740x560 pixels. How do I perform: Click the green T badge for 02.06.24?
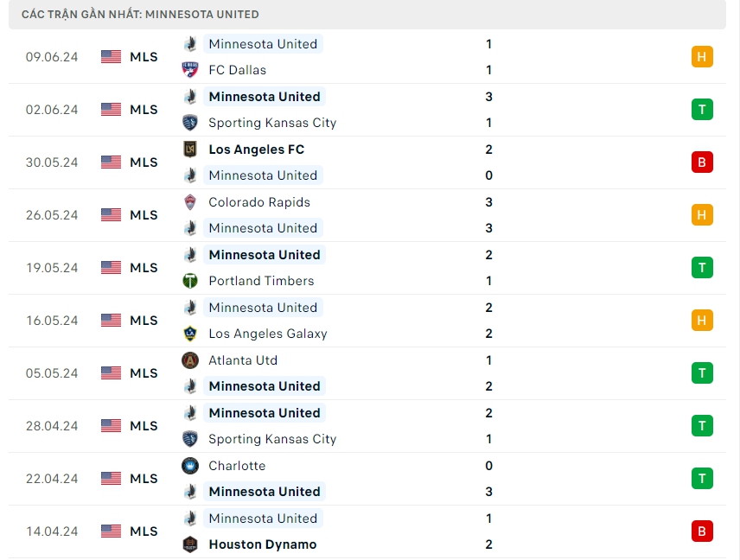[702, 110]
